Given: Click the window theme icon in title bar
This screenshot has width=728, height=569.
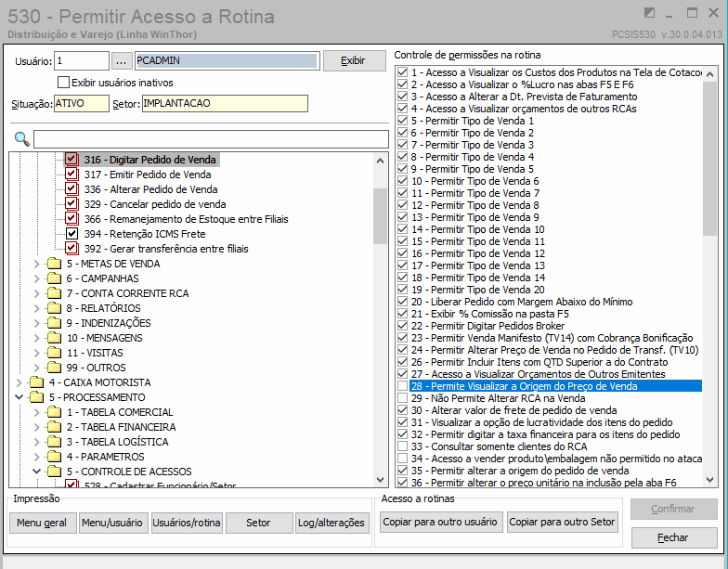Looking at the screenshot, I should coord(649,13).
